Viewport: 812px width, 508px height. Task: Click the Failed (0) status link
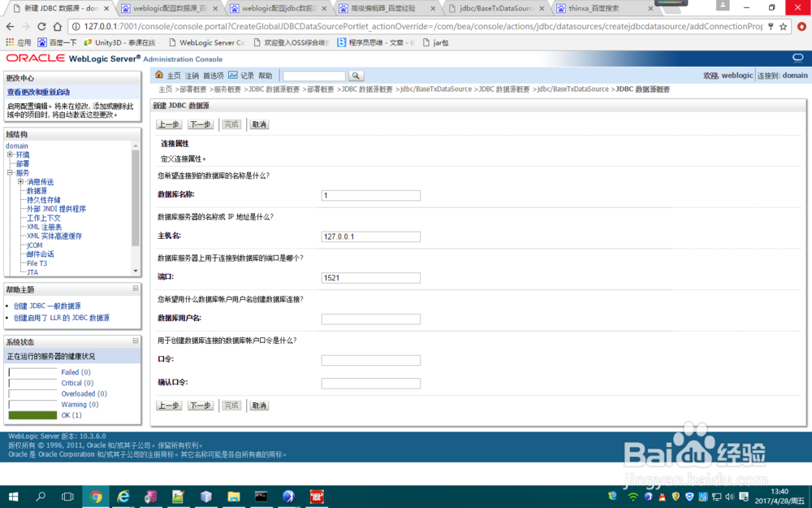point(76,372)
